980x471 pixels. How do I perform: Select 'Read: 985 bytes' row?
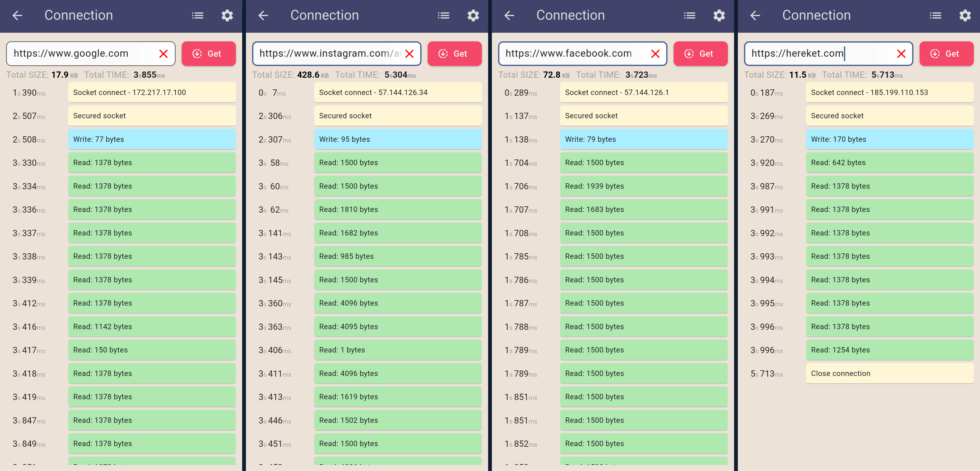[398, 256]
